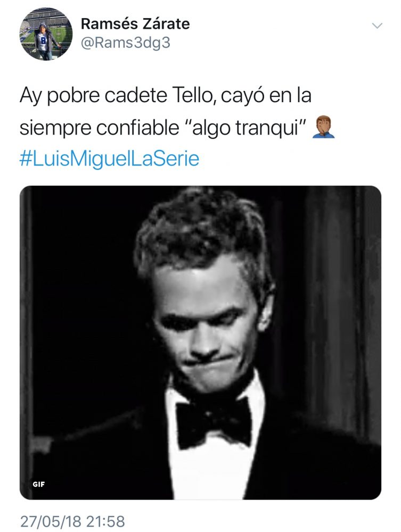Click the jersey number in avatar photo
Screen dimensions: 401x532
tap(43, 40)
